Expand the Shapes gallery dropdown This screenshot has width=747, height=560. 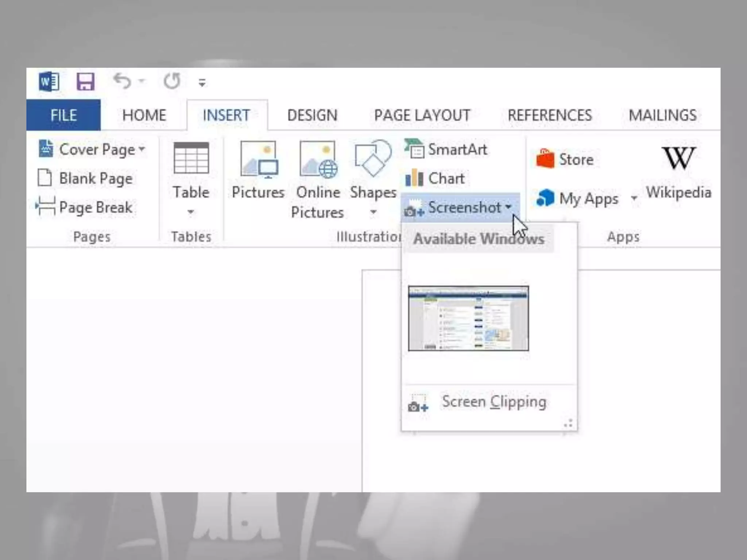click(x=373, y=212)
